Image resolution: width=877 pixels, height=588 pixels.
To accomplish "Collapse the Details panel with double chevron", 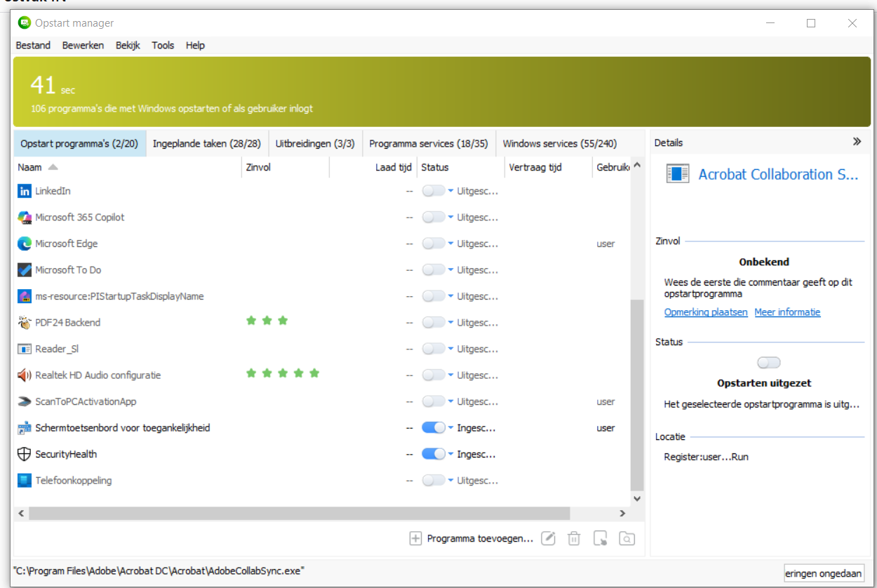I will tap(857, 142).
